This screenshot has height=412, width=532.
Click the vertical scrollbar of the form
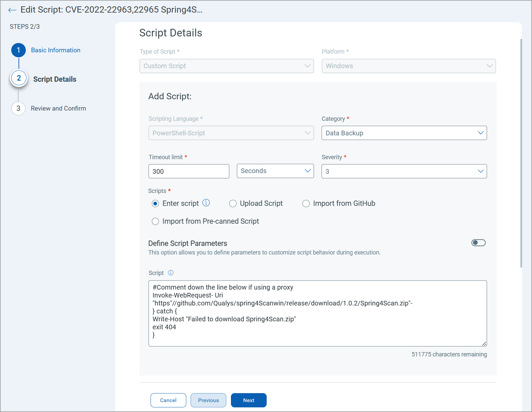521,153
